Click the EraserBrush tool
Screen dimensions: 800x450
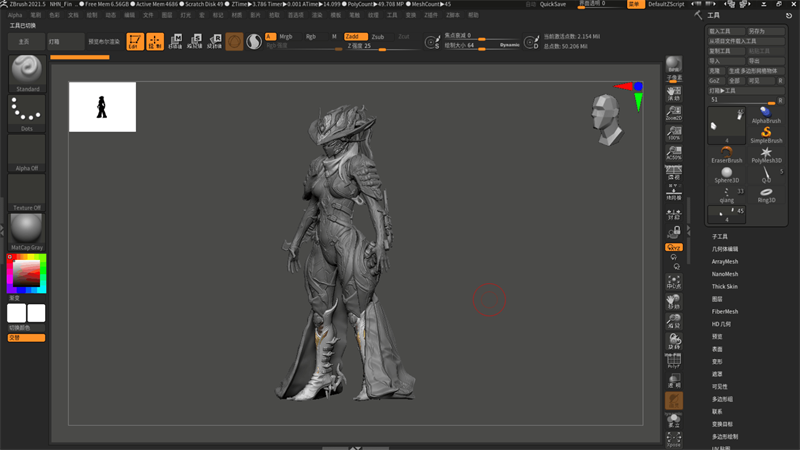tap(726, 152)
